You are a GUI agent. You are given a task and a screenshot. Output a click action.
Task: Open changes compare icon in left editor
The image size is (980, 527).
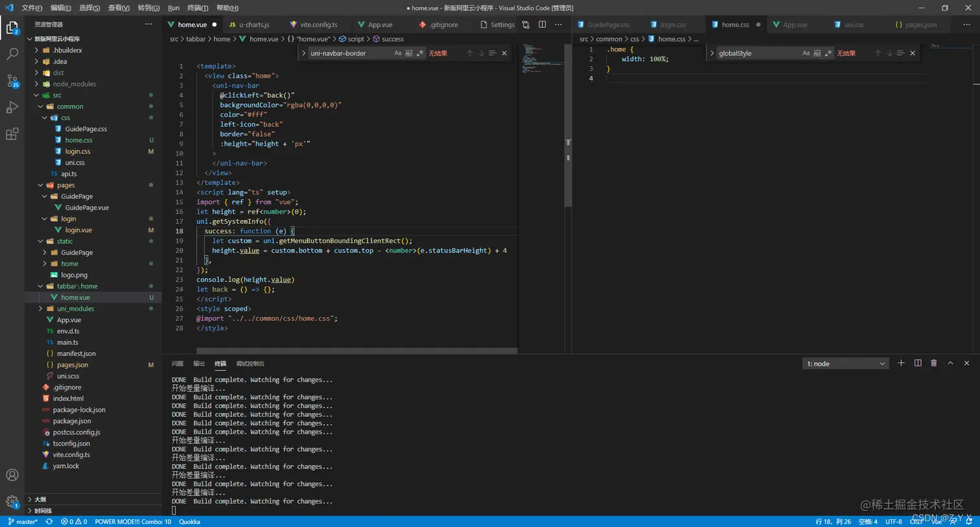point(526,25)
